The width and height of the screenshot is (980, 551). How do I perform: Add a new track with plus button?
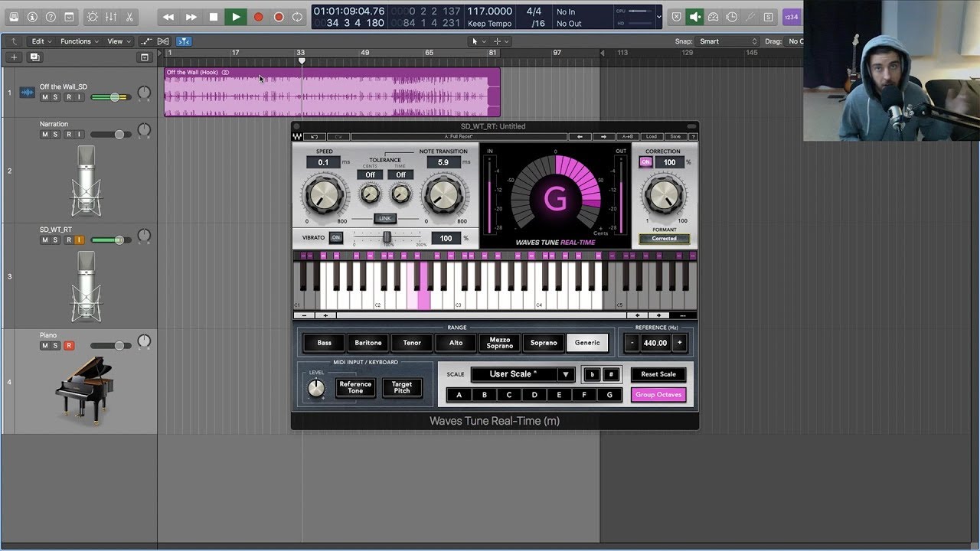(x=14, y=57)
